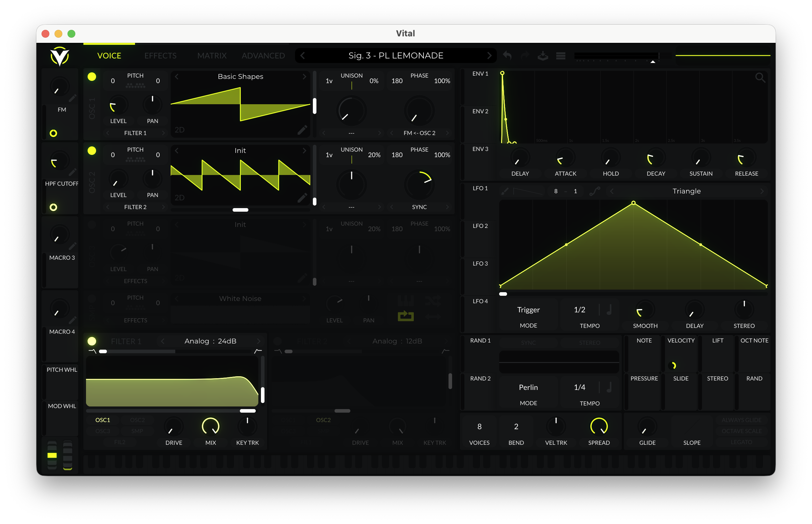Open the OSC 2 wavetable editor pencil
Viewport: 812px width, 524px height.
[302, 198]
